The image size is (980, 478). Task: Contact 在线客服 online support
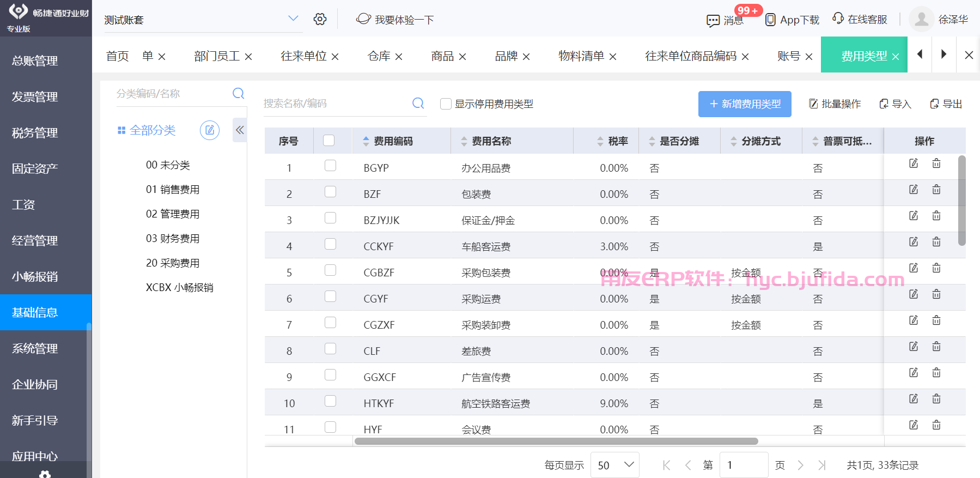[860, 19]
